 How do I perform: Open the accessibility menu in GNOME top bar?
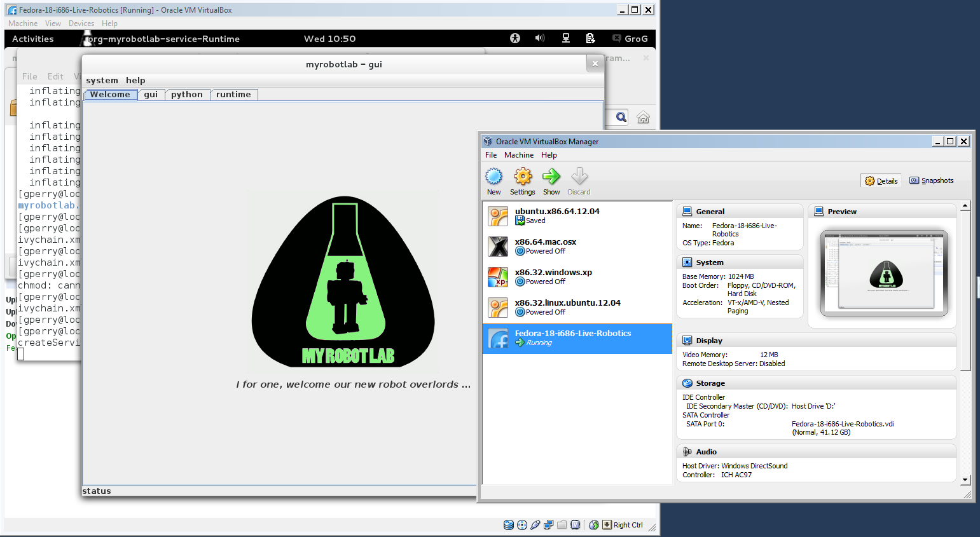pos(515,38)
